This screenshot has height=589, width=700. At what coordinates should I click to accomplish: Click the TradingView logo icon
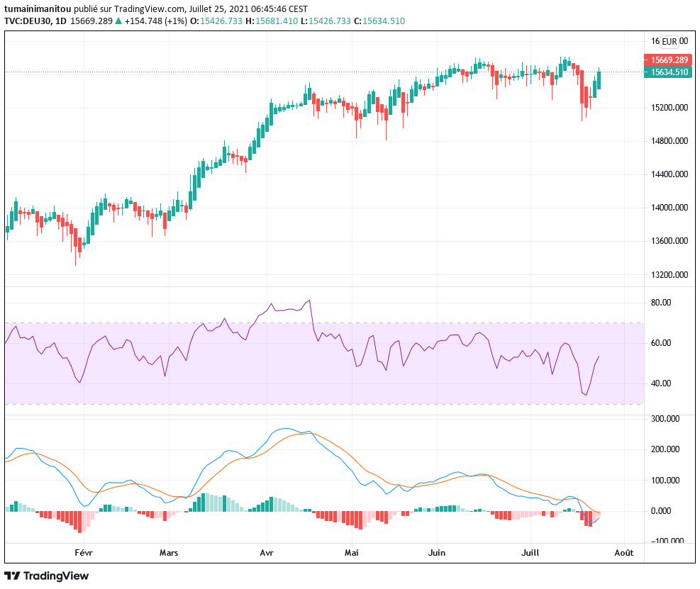13,576
